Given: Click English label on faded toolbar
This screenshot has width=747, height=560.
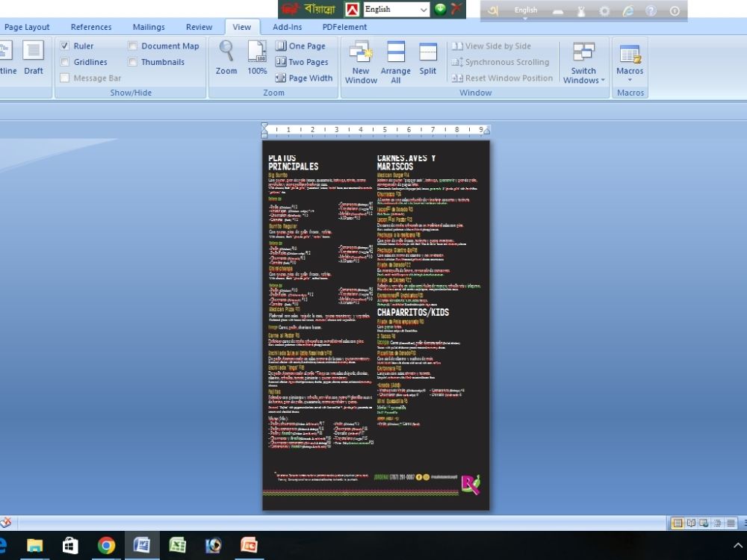Looking at the screenshot, I should 525,10.
